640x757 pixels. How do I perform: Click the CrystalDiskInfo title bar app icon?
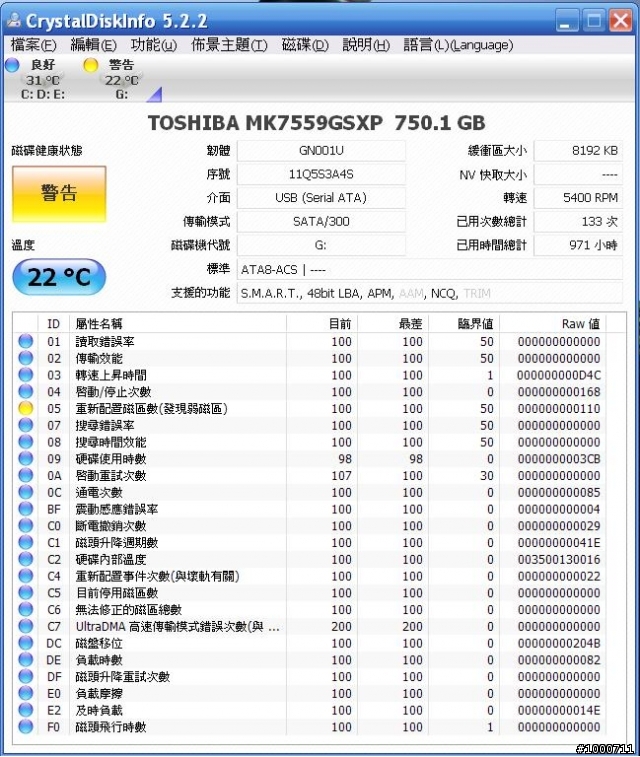[x=14, y=20]
